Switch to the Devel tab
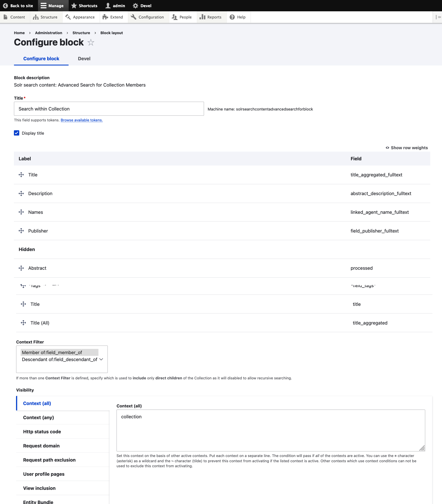 (x=84, y=59)
